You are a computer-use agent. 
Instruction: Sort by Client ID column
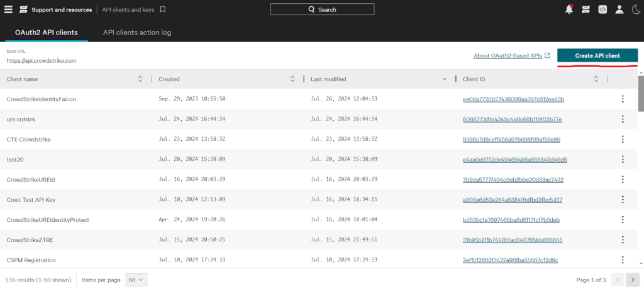596,79
